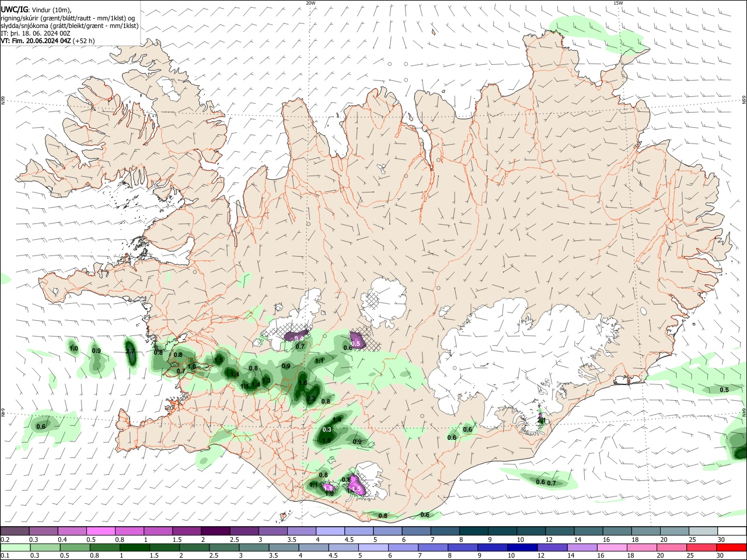This screenshot has height=560, width=747.
Task: Click the '15W' longitude label
Action: tap(618, 3)
